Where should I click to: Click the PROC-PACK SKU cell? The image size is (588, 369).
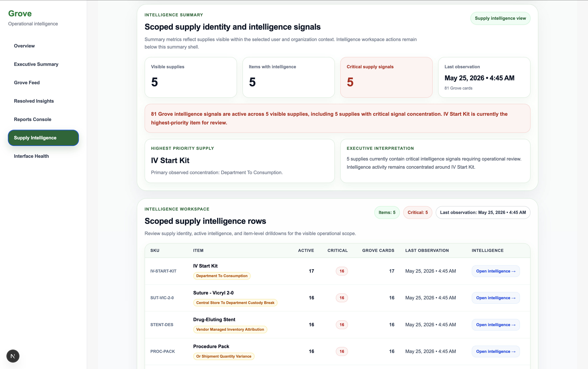pos(163,351)
